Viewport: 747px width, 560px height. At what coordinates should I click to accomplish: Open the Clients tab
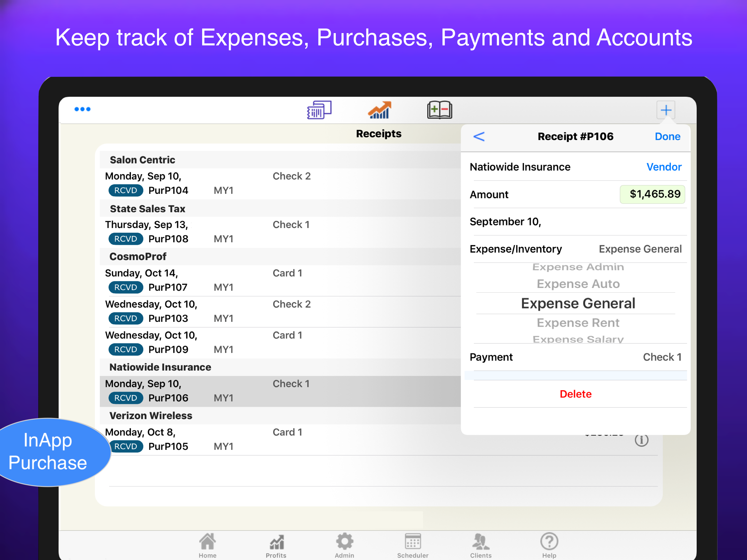click(x=481, y=545)
